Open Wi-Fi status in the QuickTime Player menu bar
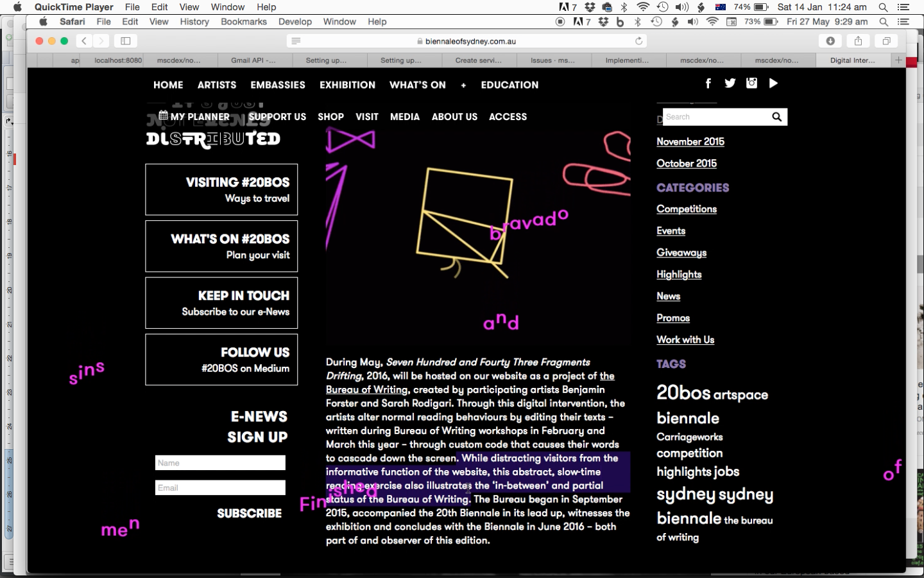The height and width of the screenshot is (578, 924). tap(643, 7)
